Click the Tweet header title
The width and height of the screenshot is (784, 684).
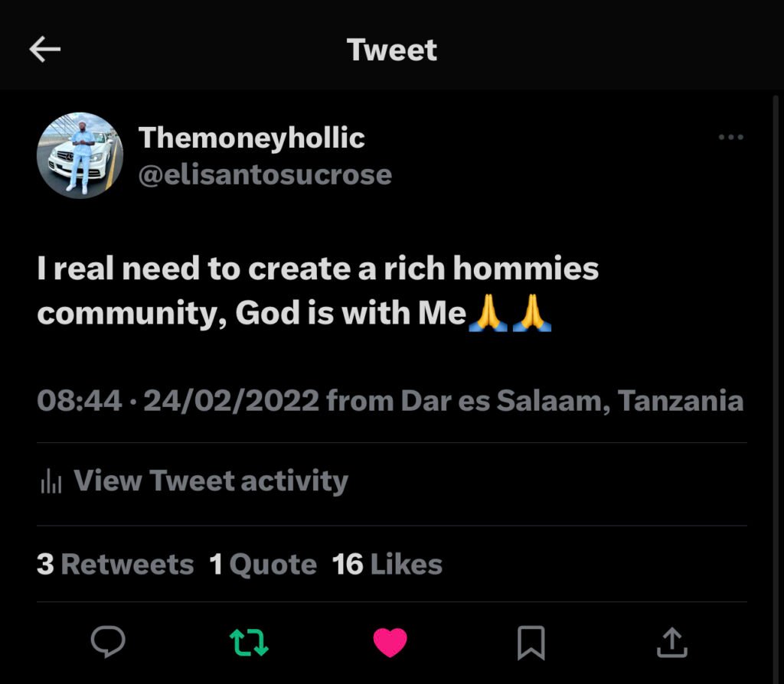[391, 50]
